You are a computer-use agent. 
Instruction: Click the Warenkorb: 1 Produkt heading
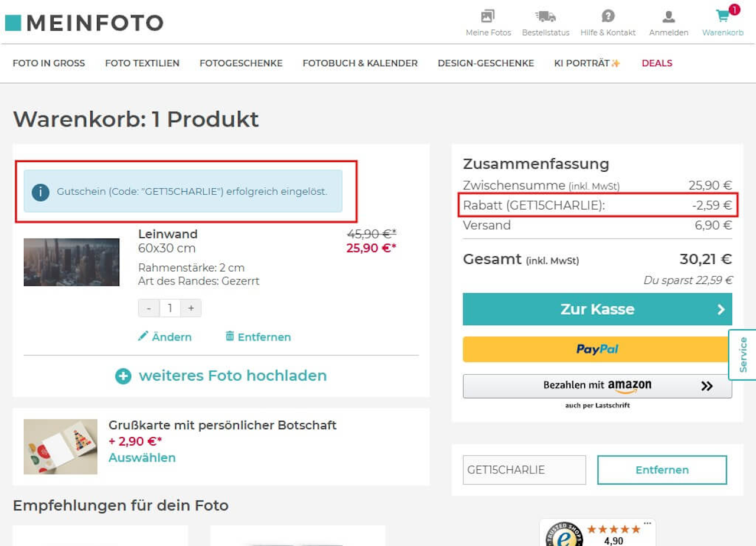[136, 119]
